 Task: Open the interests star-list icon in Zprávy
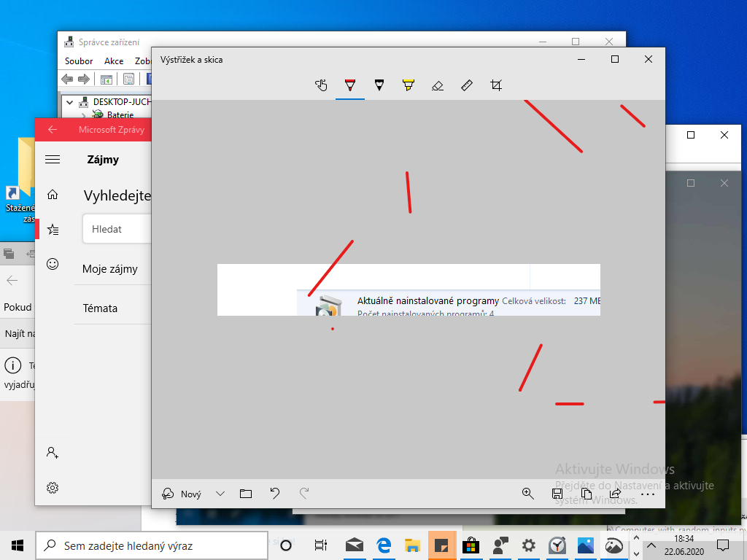(x=53, y=230)
